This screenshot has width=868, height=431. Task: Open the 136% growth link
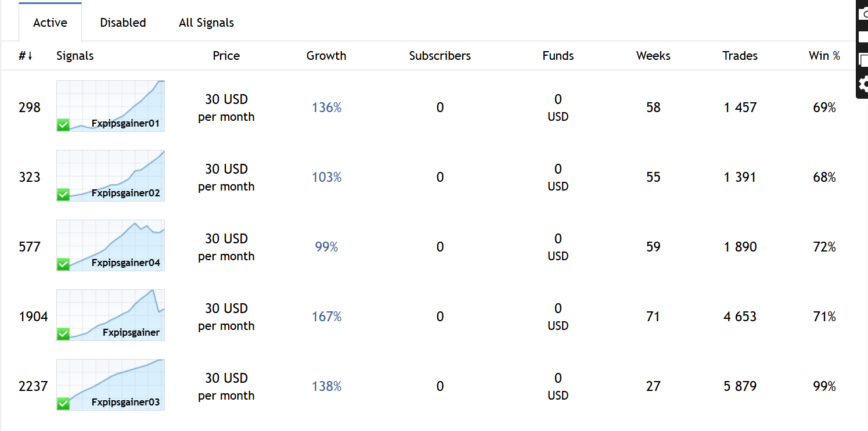tap(326, 107)
